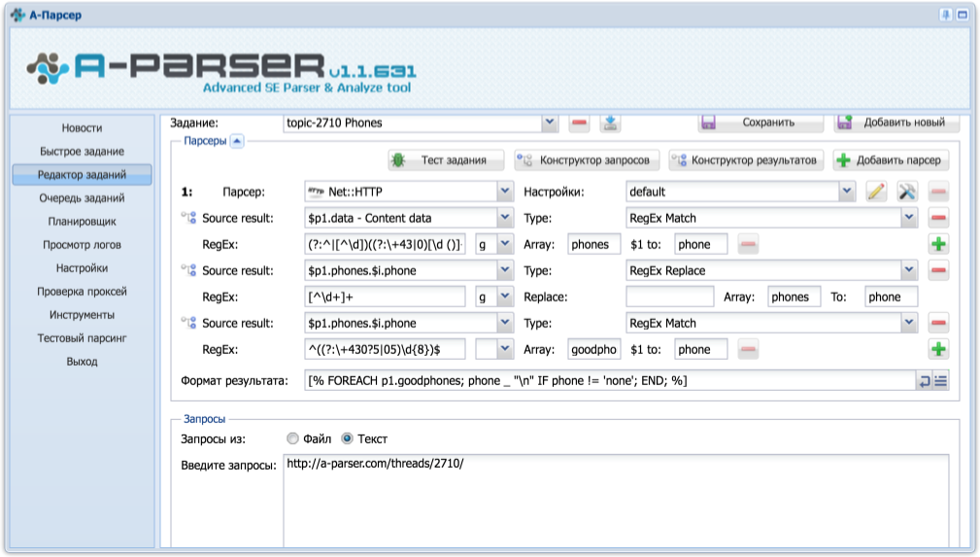Click the A-Parser logo

click(x=221, y=70)
